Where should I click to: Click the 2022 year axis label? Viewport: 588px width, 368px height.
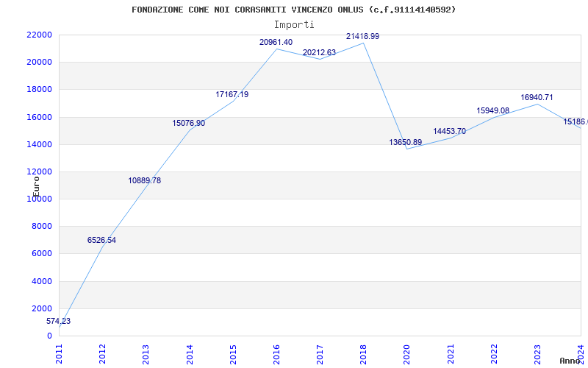coord(494,354)
